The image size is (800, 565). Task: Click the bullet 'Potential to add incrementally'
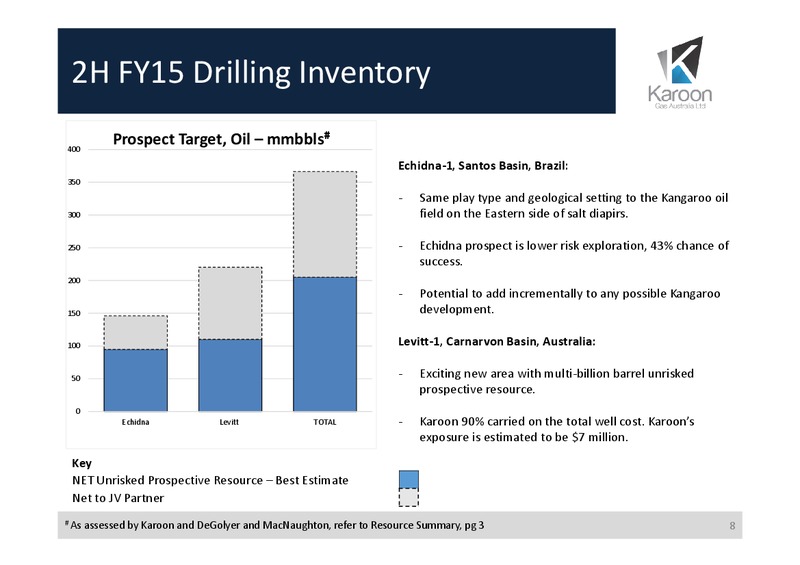point(569,301)
